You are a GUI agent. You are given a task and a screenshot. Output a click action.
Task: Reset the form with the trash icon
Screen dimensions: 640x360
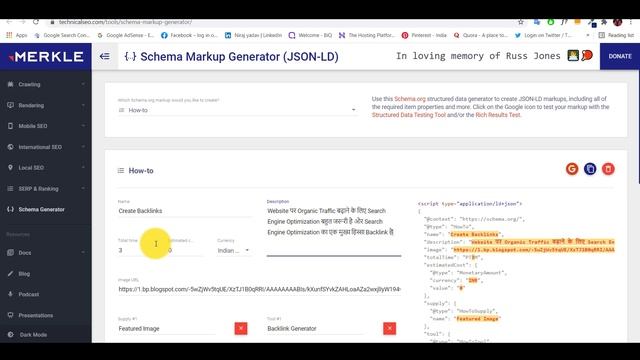click(608, 169)
